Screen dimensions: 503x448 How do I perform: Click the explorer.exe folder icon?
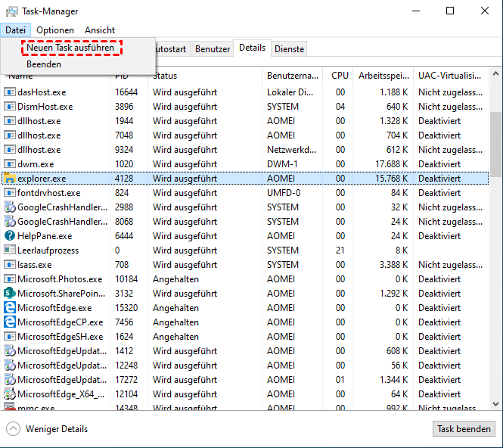[x=10, y=179]
